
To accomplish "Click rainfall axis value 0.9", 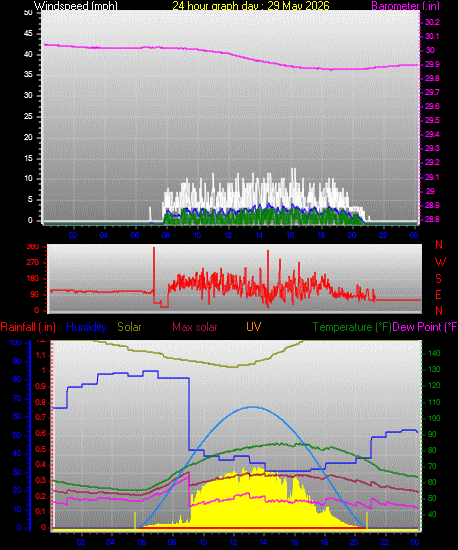I will point(41,387).
